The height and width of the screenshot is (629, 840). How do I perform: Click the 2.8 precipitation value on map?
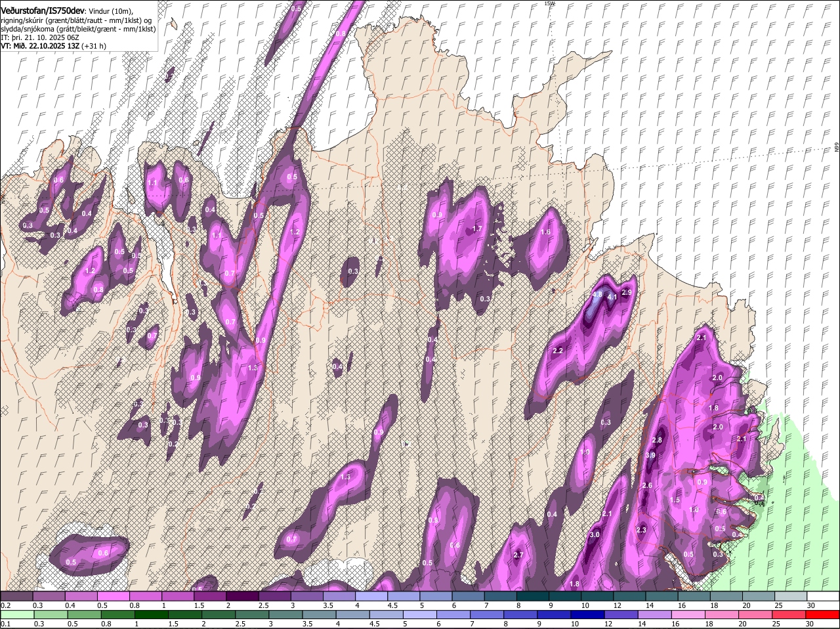pos(658,440)
